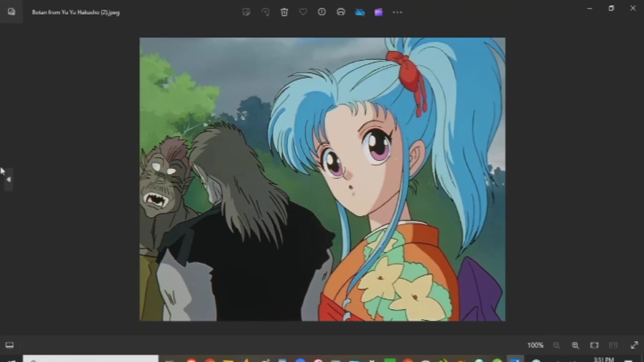
Task: Show file info with the info icon
Action: [322, 12]
